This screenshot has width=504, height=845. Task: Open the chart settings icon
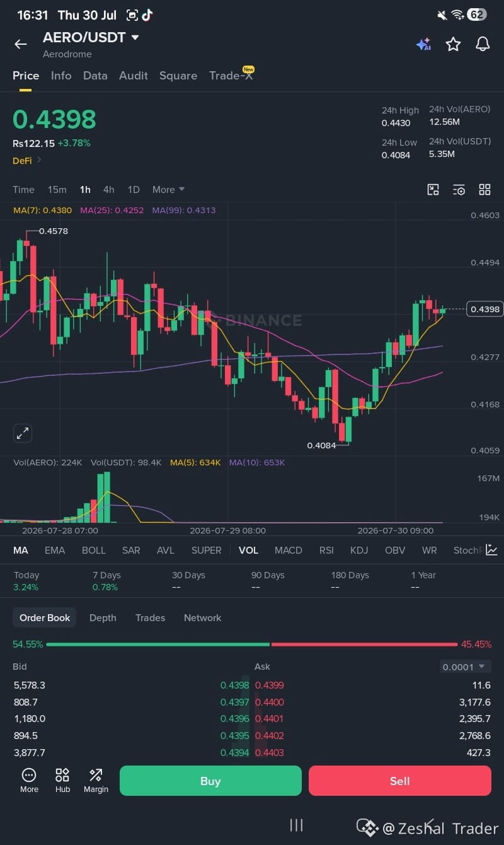click(x=459, y=190)
